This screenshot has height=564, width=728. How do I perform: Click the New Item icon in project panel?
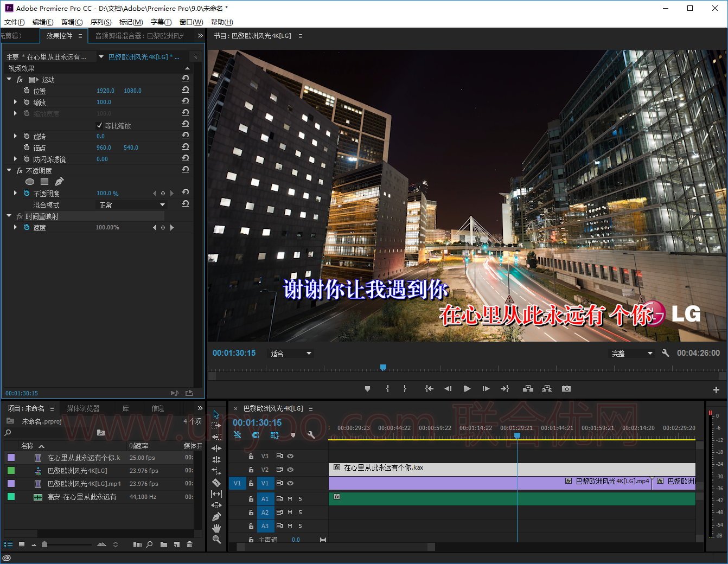click(x=177, y=544)
